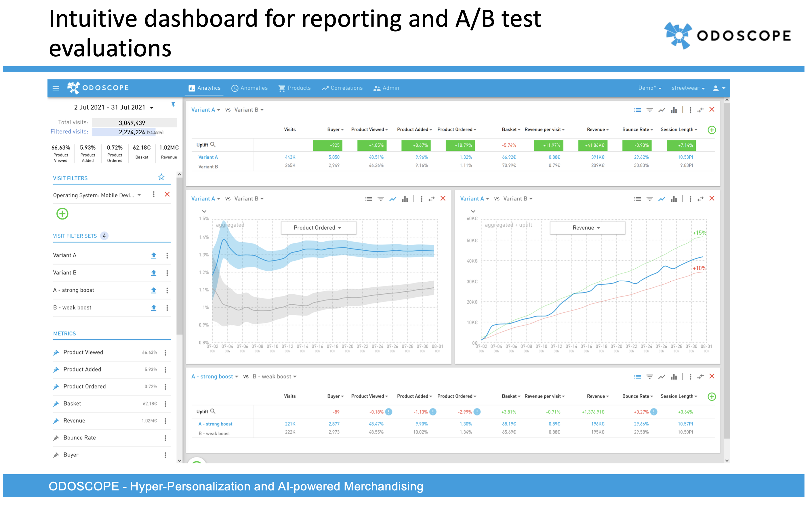Click Variant A row link in top table
Screen dimensions: 812x512
pyautogui.click(x=208, y=157)
